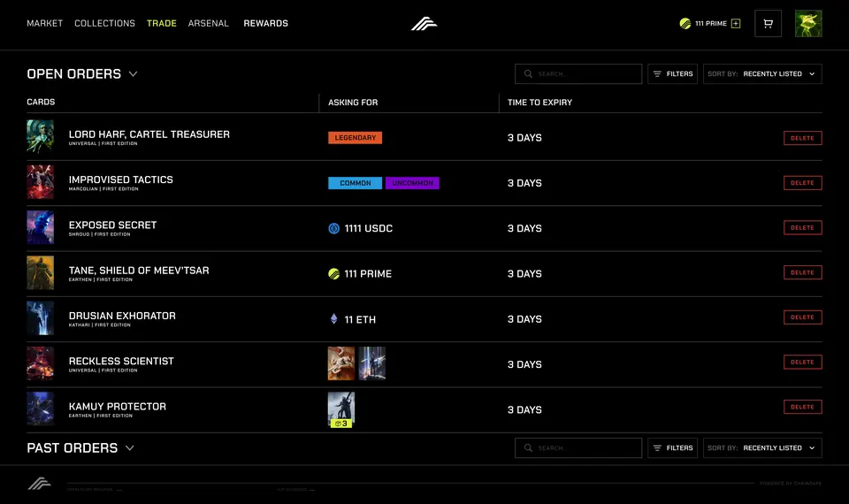Viewport: 849px width, 504px height.
Task: Click second requested card in Reckless Scientist row
Action: pyautogui.click(x=372, y=363)
